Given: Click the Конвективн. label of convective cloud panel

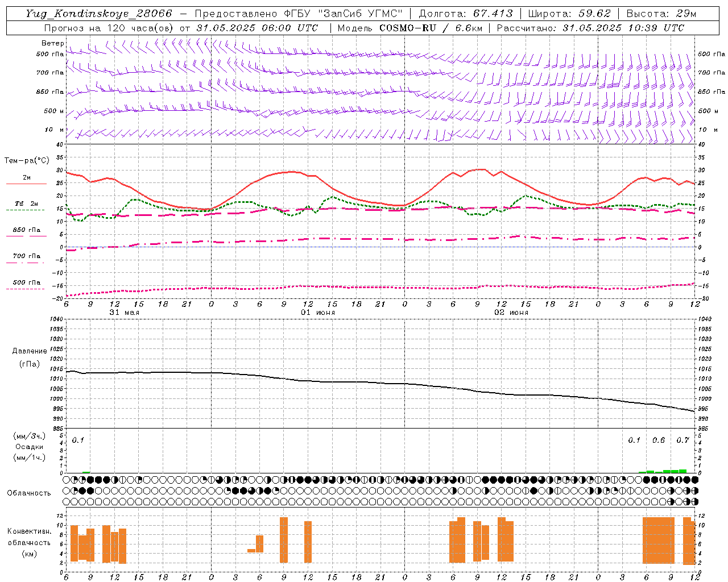Looking at the screenshot, I should [30, 531].
